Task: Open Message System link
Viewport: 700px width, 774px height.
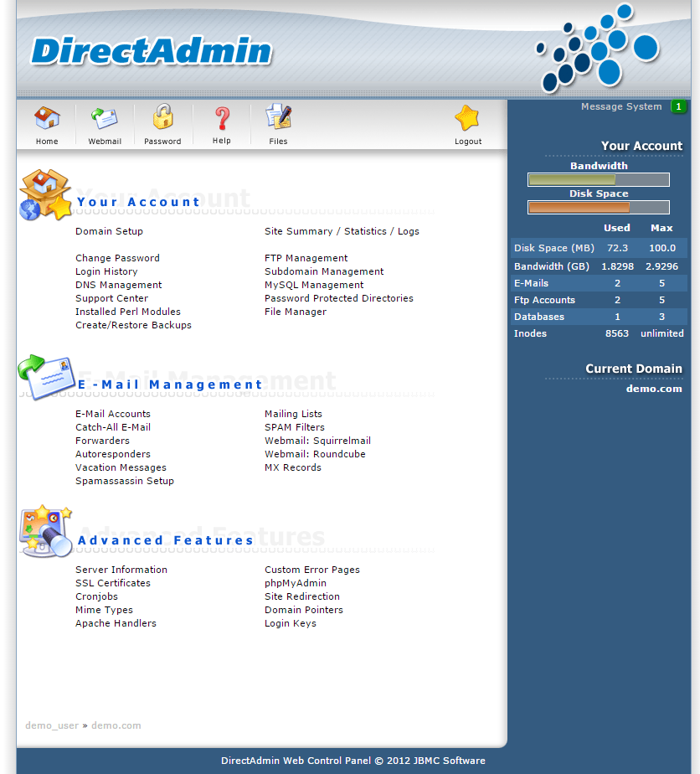Action: 621,106
